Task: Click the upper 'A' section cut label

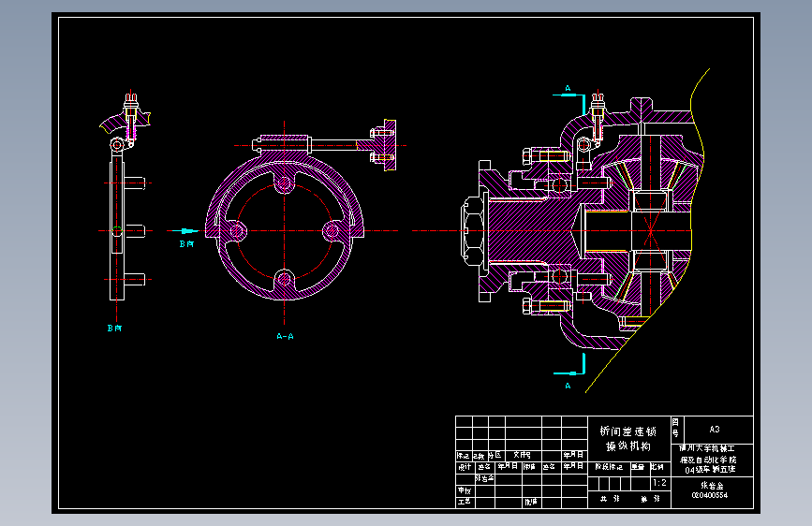Action: click(568, 88)
